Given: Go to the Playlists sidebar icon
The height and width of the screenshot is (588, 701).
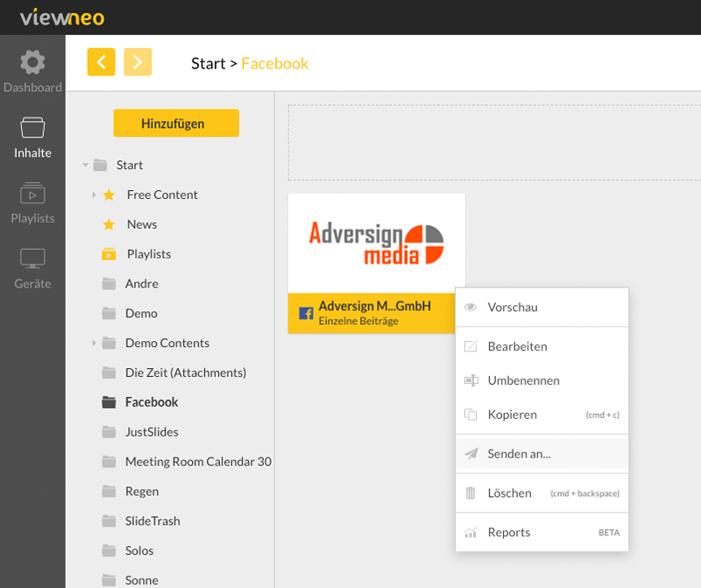Looking at the screenshot, I should click(x=32, y=193).
